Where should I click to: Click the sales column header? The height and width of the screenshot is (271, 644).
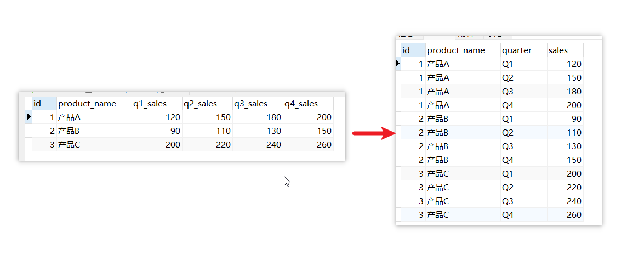point(565,50)
